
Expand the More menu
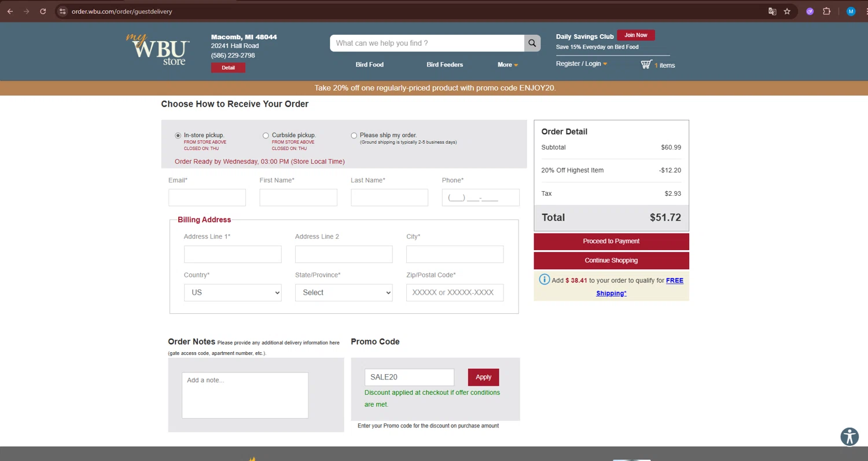pos(507,65)
